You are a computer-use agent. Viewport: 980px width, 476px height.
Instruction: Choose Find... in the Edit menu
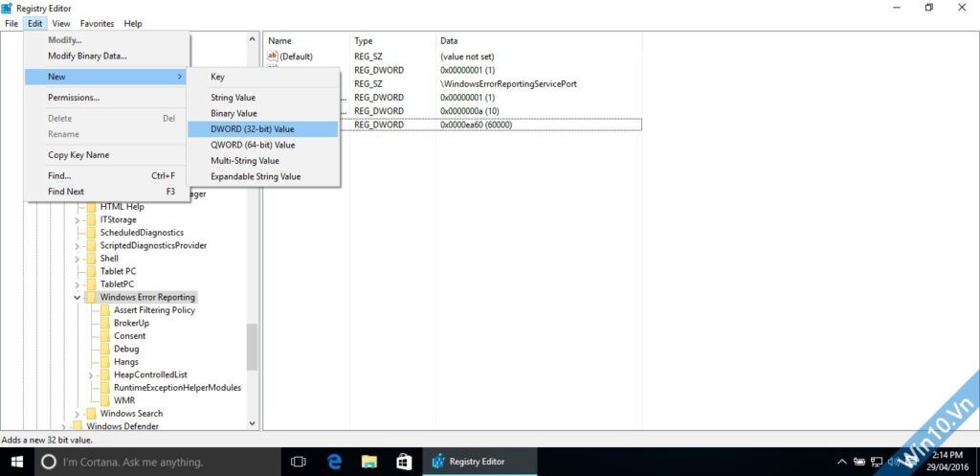coord(107,176)
